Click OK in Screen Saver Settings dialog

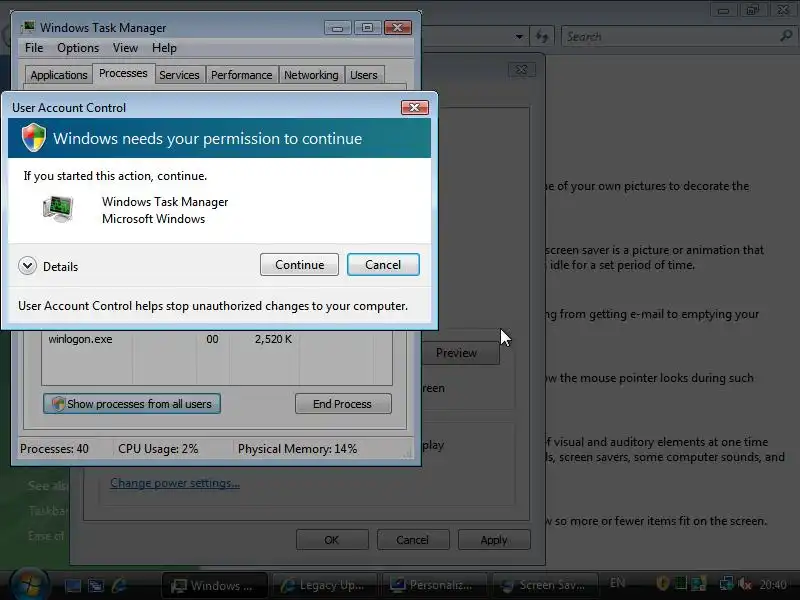tap(332, 540)
